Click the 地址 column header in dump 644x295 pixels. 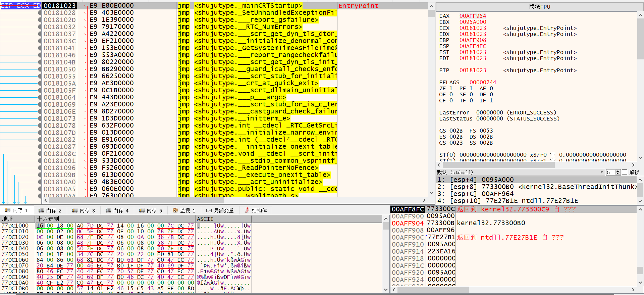click(x=18, y=219)
